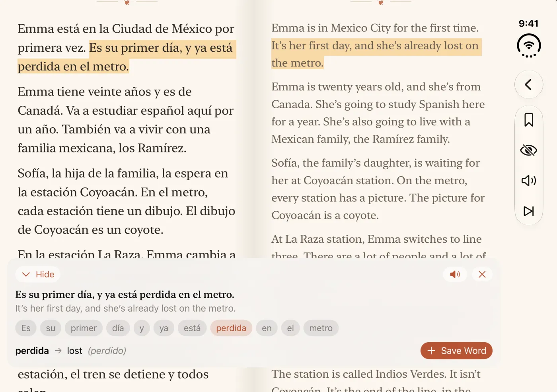Tap the Wi-Fi status icon
557x392 pixels.
coord(529,46)
